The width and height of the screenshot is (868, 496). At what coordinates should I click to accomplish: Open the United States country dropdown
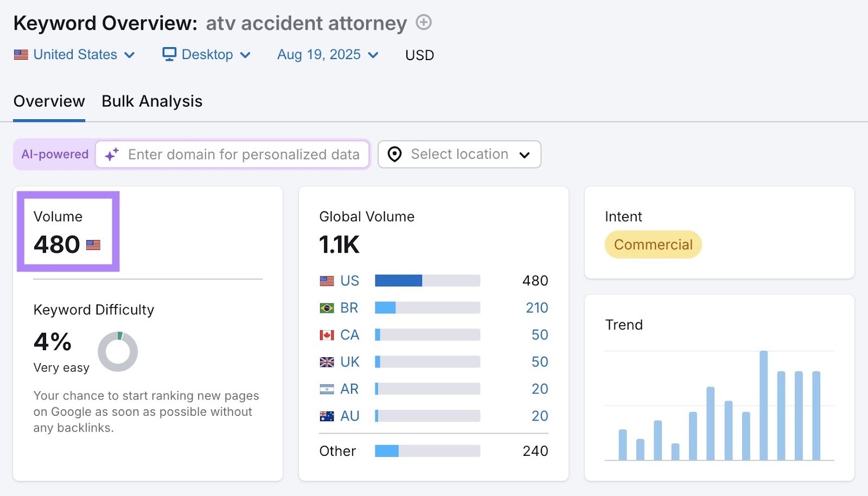tap(130, 55)
